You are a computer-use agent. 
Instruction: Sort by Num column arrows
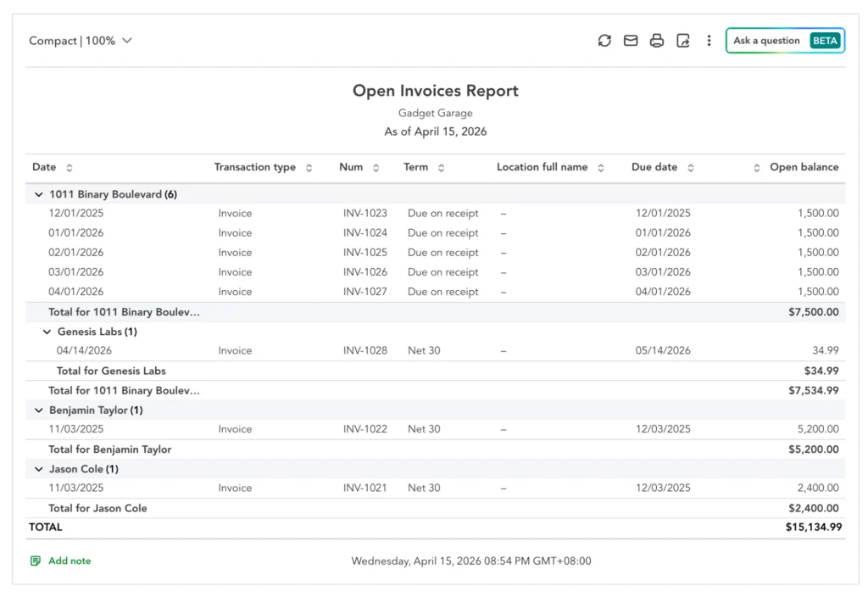(376, 168)
